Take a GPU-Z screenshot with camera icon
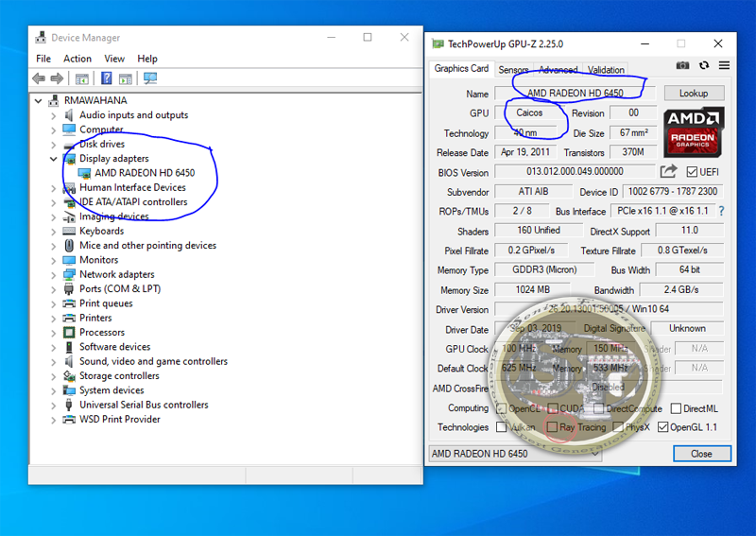This screenshot has width=756, height=536. (682, 65)
